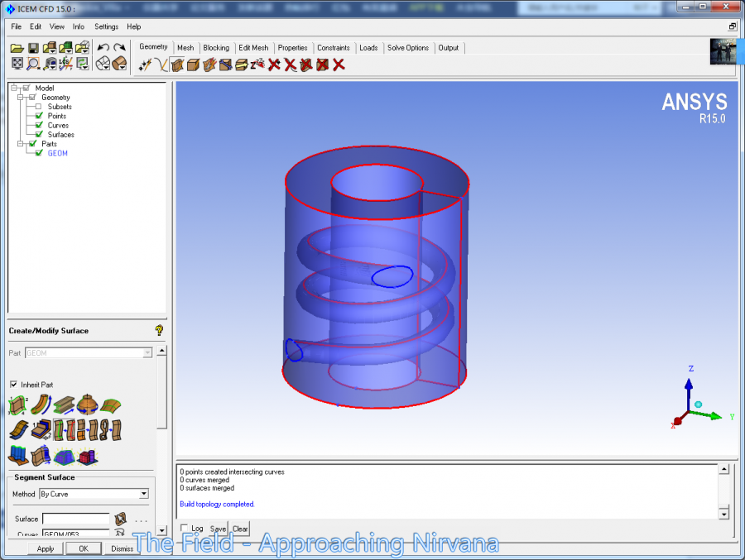Click the Simple Surface from curves icon
745x560 pixels.
point(18,405)
